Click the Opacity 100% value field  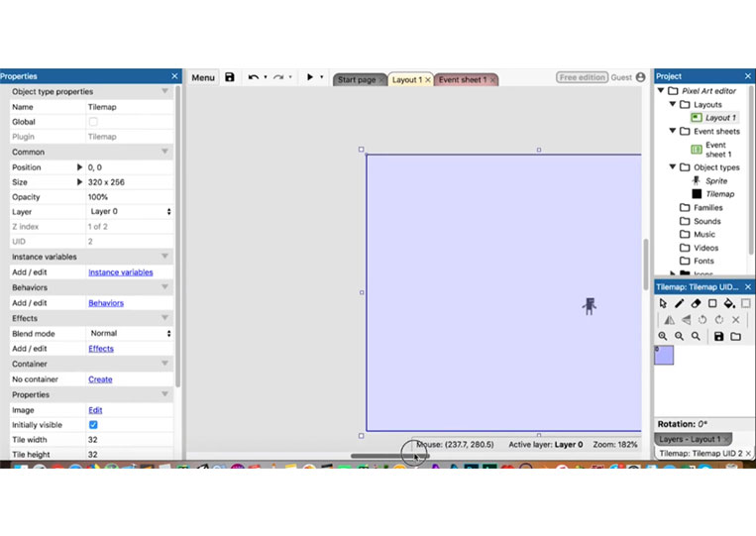(129, 197)
